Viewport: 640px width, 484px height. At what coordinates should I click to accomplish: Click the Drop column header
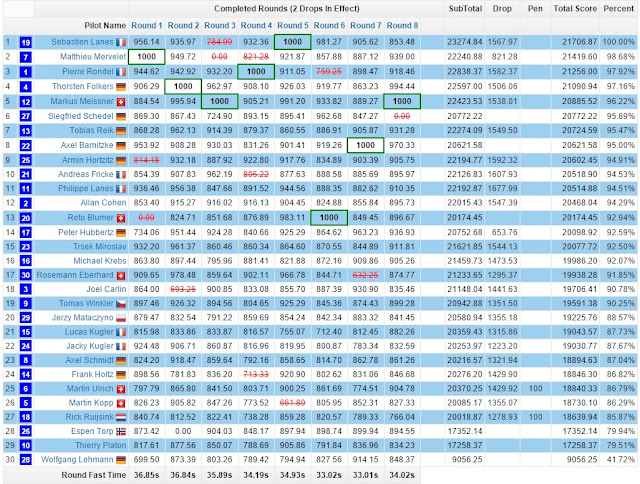pyautogui.click(x=502, y=8)
